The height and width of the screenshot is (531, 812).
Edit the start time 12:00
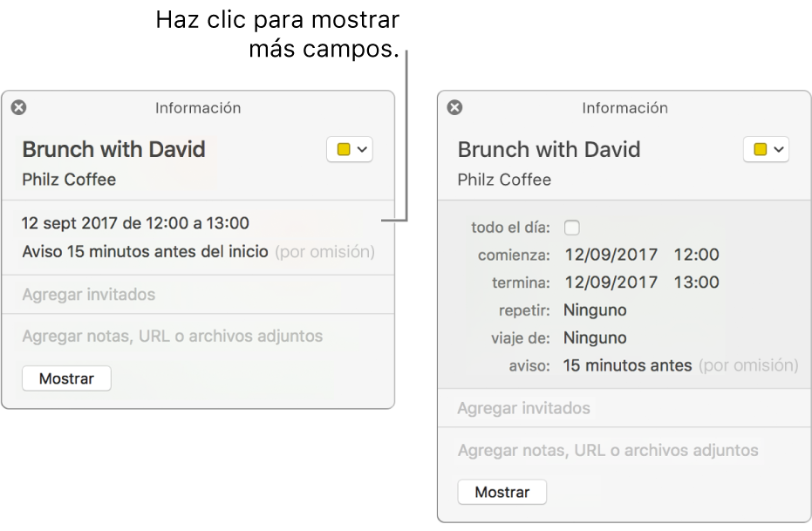click(696, 255)
